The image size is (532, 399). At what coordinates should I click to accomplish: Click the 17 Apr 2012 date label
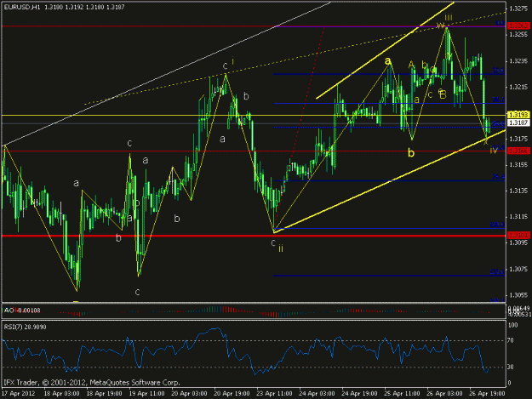coord(18,393)
